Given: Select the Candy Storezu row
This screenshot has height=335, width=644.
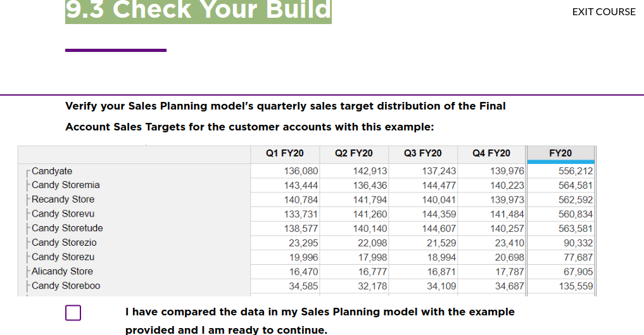Looking at the screenshot, I should tap(63, 257).
